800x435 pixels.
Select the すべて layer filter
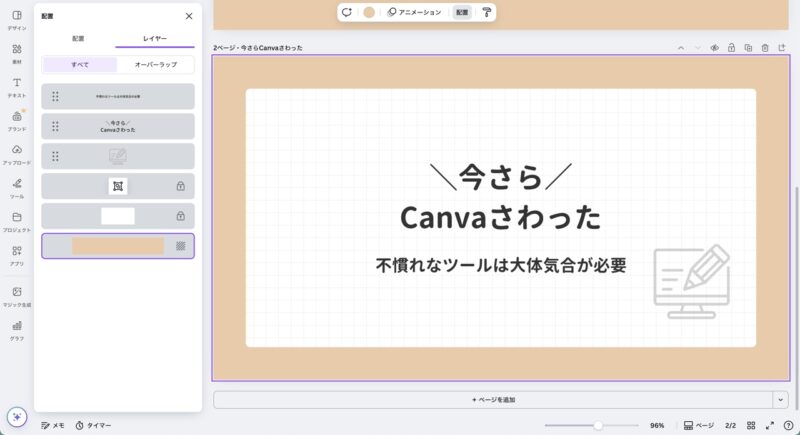[80, 65]
